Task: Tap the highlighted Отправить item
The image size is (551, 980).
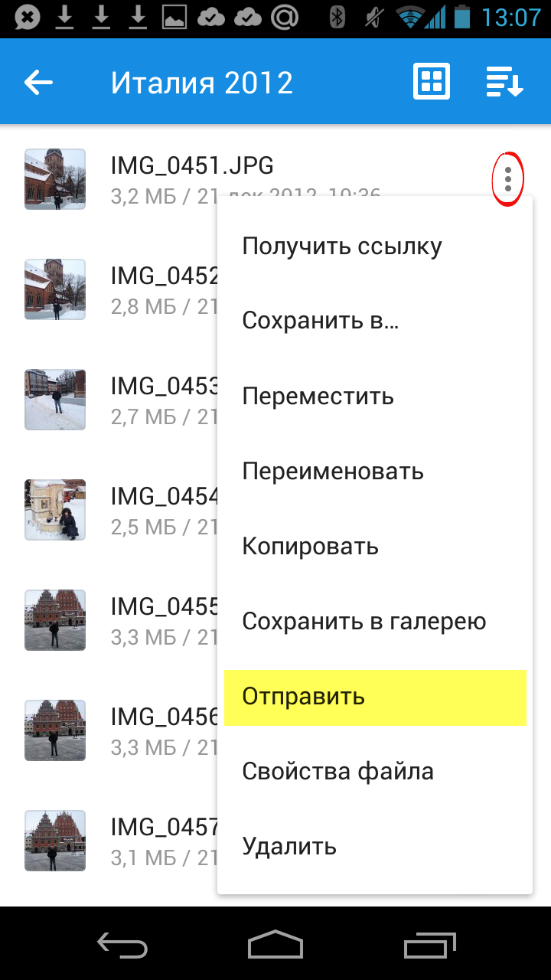Action: point(375,697)
